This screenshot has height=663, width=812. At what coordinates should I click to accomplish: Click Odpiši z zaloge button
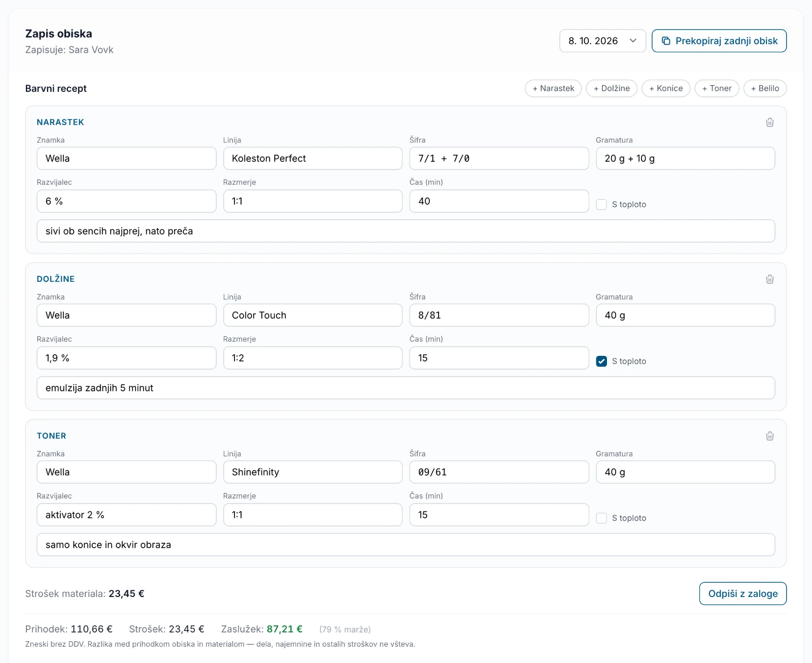743,594
